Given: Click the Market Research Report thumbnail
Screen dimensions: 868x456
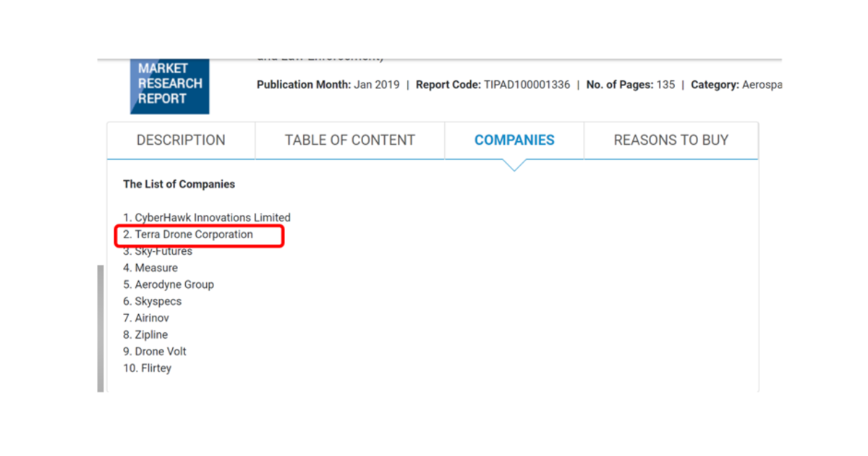Looking at the screenshot, I should coord(170,87).
